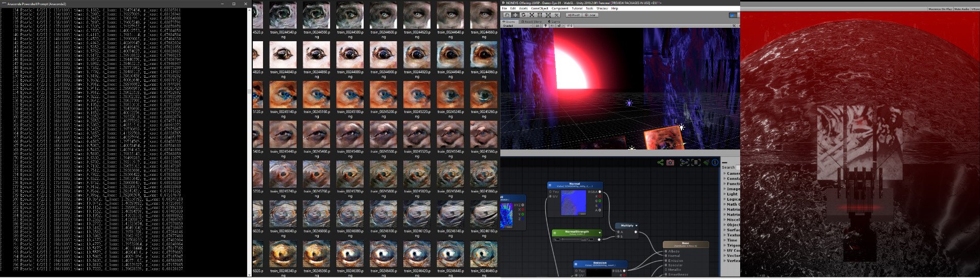Select the Hand tool in Unity toolbar
This screenshot has height=280, width=980.
tap(507, 15)
